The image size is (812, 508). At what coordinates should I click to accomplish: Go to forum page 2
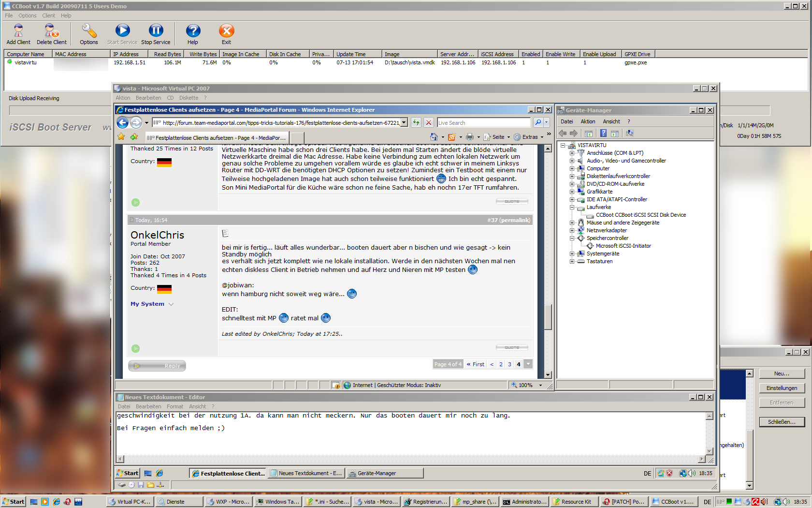501,364
